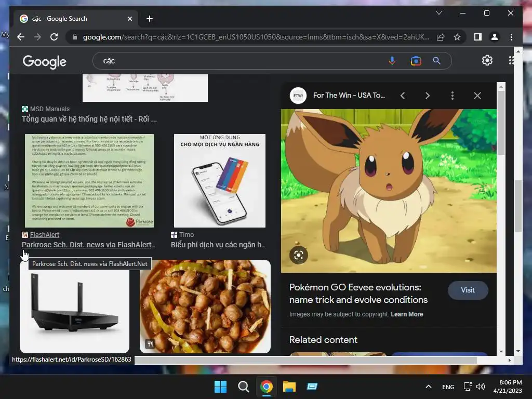Click the network tray icon
This screenshot has width=532, height=399.
[x=468, y=387]
